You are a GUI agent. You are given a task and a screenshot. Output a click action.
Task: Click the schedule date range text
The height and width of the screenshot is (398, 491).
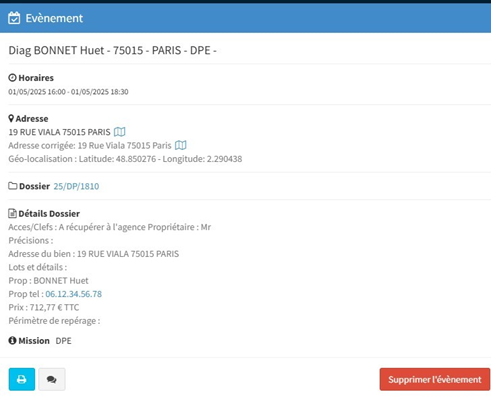coord(68,92)
